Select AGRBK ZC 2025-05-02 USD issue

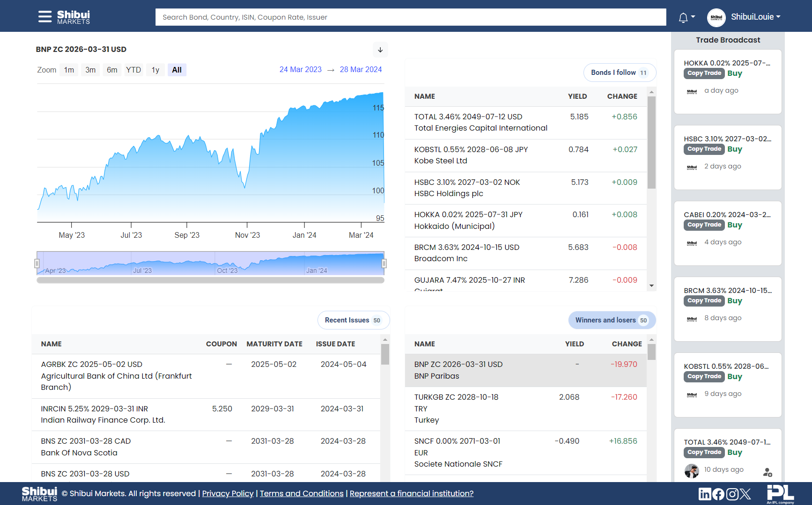click(x=206, y=376)
